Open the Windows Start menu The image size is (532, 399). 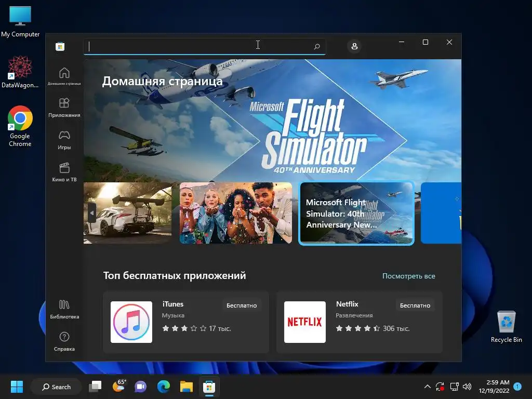tap(17, 387)
